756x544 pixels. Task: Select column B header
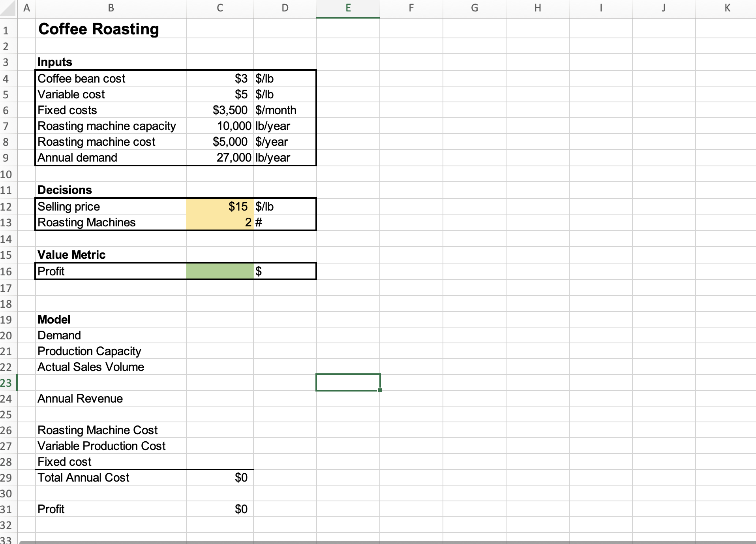pos(111,8)
